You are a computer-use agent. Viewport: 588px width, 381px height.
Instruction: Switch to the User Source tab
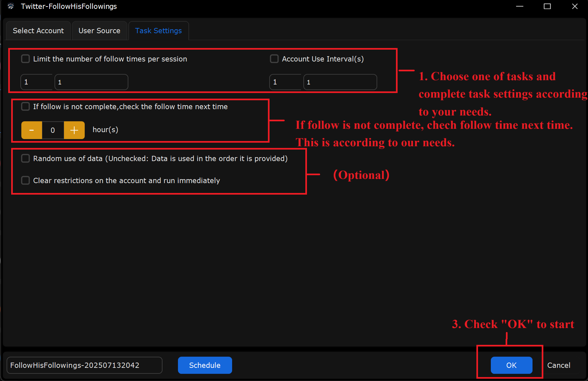coord(99,31)
